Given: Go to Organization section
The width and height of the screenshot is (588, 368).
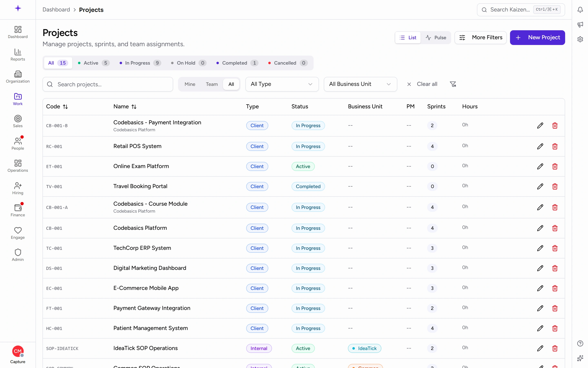Looking at the screenshot, I should tap(18, 77).
